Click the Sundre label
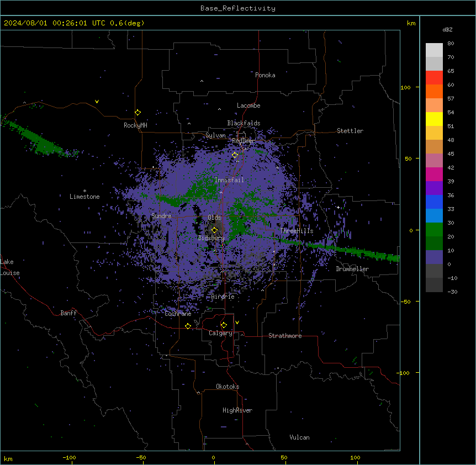Viewport: 476px width, 465px height. pos(161,216)
